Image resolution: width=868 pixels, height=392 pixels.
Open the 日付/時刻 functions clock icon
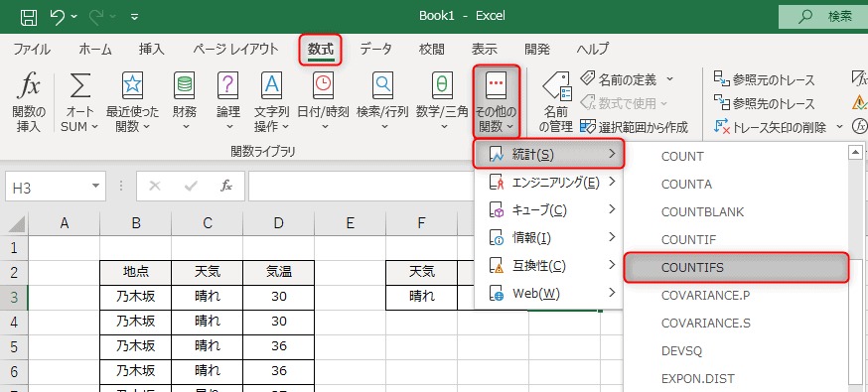pyautogui.click(x=323, y=85)
